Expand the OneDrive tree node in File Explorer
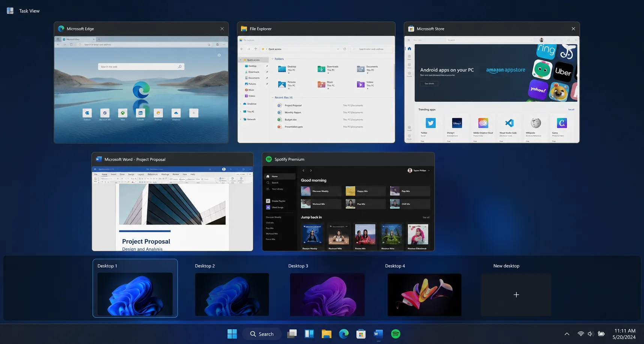This screenshot has width=644, height=344. [x=241, y=104]
